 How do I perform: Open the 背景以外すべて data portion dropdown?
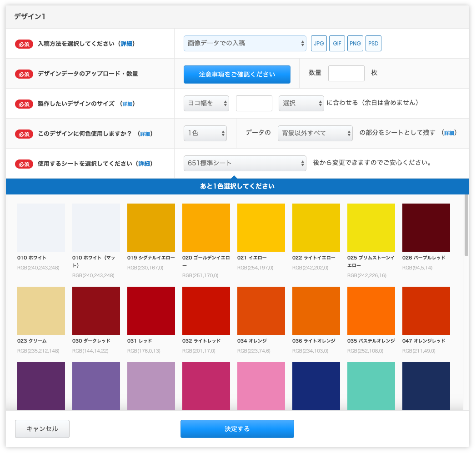coord(315,133)
